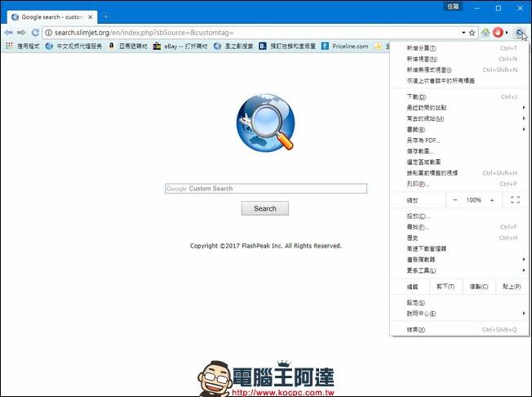Decrease zoom with the minus button
The width and height of the screenshot is (532, 397).
tap(455, 200)
